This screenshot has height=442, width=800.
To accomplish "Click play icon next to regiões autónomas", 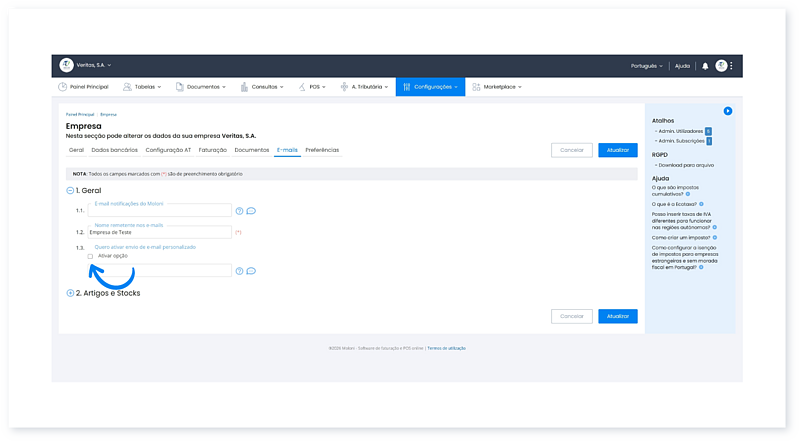I will click(715, 228).
